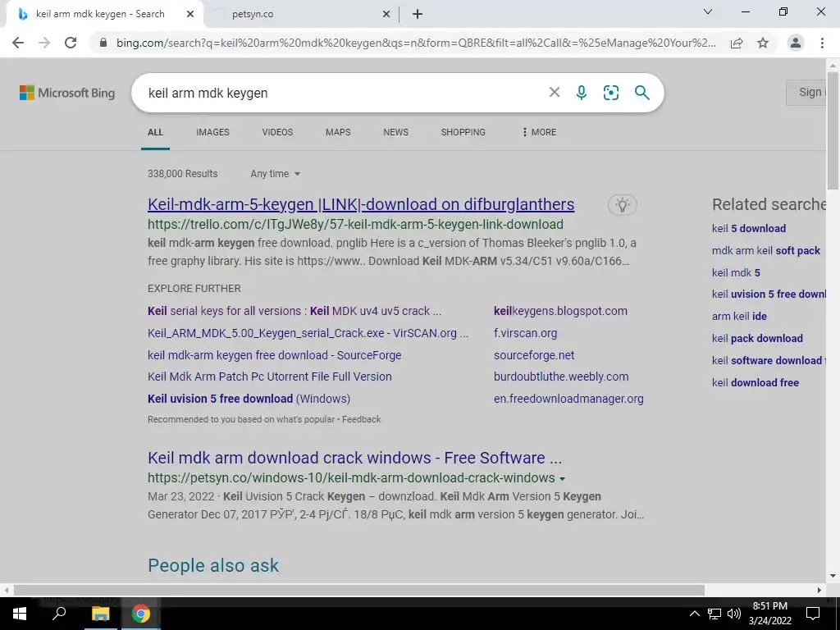Click the Chrome address bar URL
This screenshot has height=630, width=840.
(x=416, y=43)
